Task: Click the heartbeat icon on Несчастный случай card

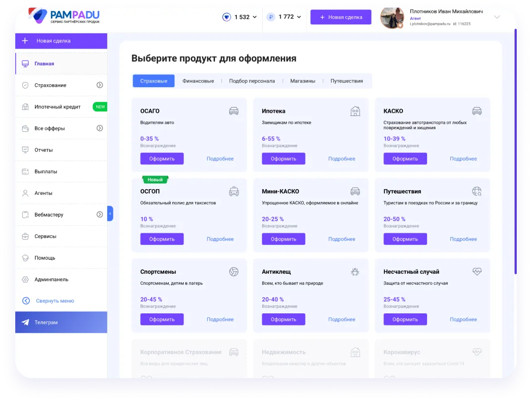Action: coord(477,272)
